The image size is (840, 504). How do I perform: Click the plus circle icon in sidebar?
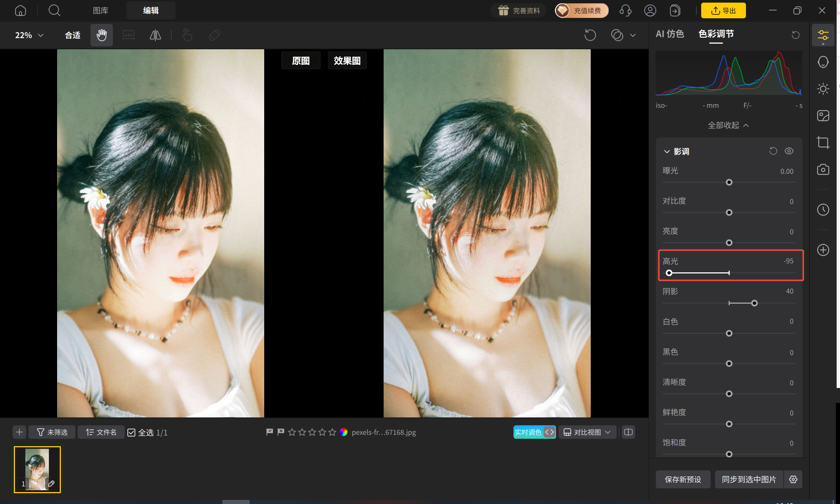pyautogui.click(x=823, y=250)
